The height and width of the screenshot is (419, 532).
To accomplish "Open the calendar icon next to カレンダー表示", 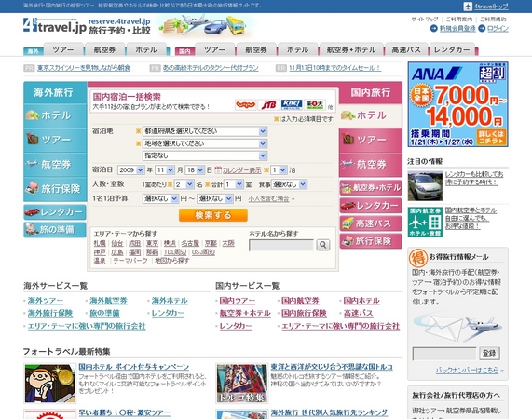I will coord(218,169).
